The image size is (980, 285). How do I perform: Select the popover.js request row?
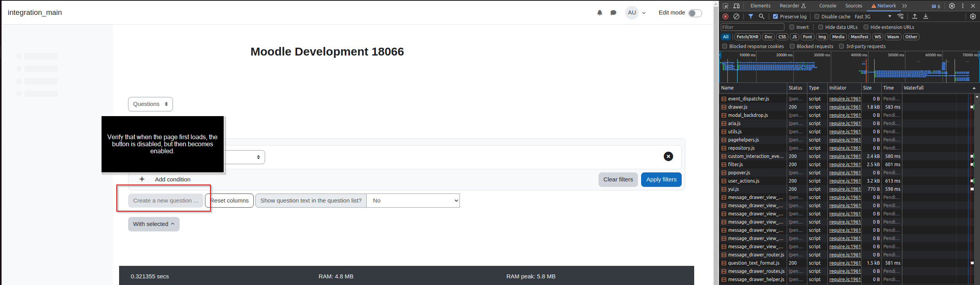pos(848,173)
